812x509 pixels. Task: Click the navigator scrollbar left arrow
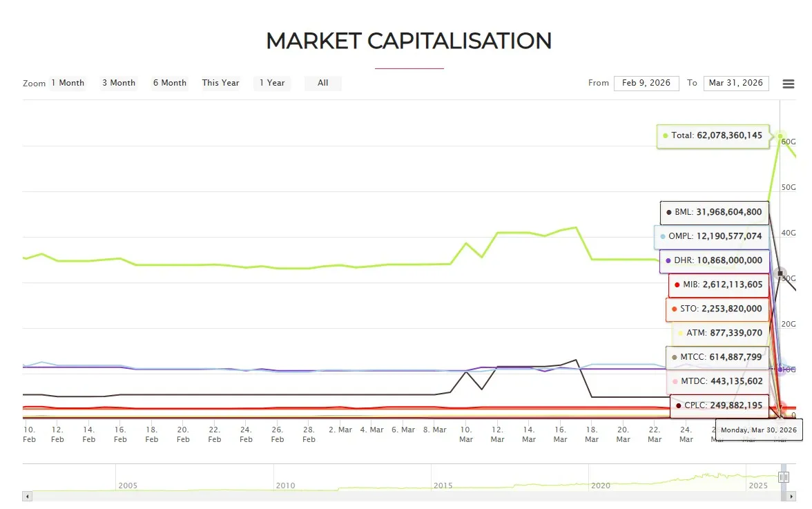(27, 496)
